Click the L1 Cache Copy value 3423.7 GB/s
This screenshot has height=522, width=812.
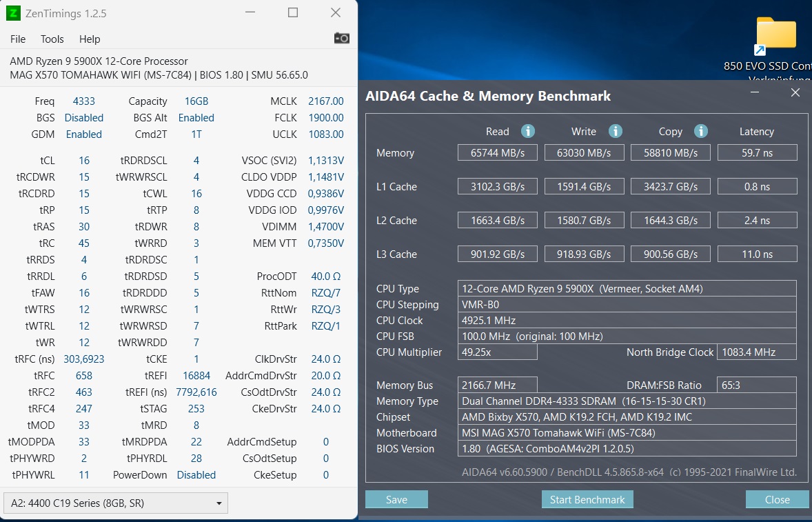tap(671, 186)
